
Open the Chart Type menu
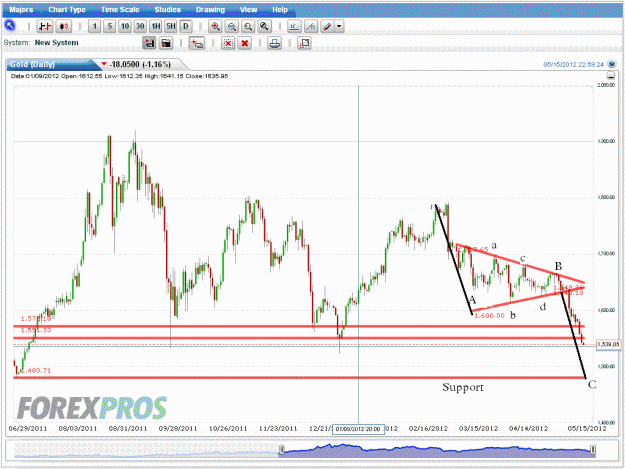coord(67,10)
